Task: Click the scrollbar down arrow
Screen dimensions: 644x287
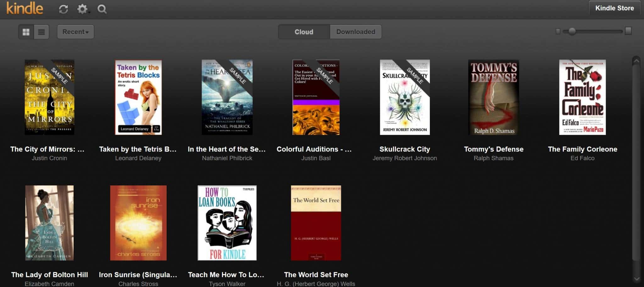Action: [636, 279]
